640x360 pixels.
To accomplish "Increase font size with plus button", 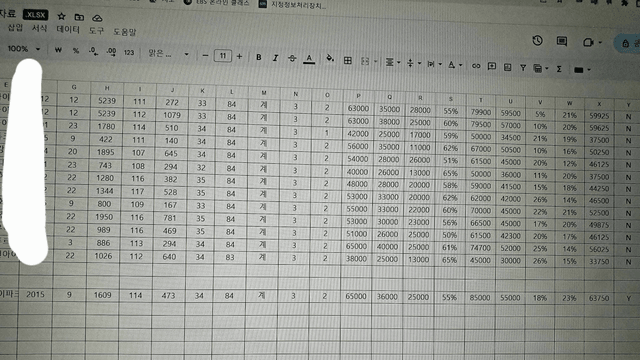I will (x=239, y=56).
